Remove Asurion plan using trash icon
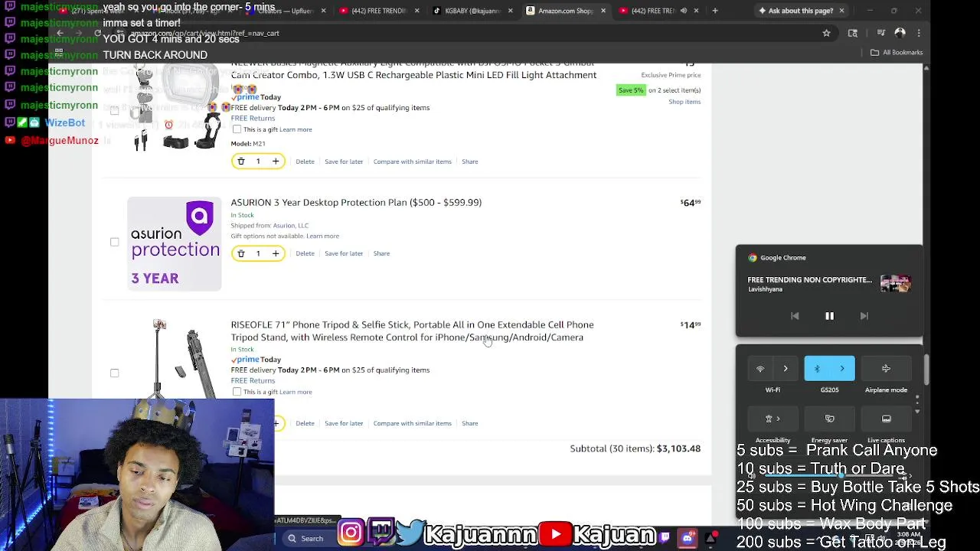Image resolution: width=980 pixels, height=551 pixels. pyautogui.click(x=241, y=253)
